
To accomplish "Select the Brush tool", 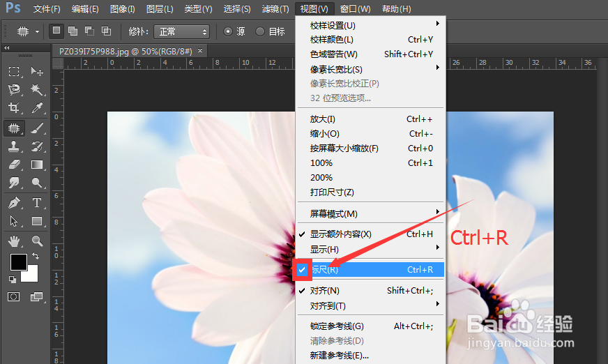I will click(x=37, y=128).
